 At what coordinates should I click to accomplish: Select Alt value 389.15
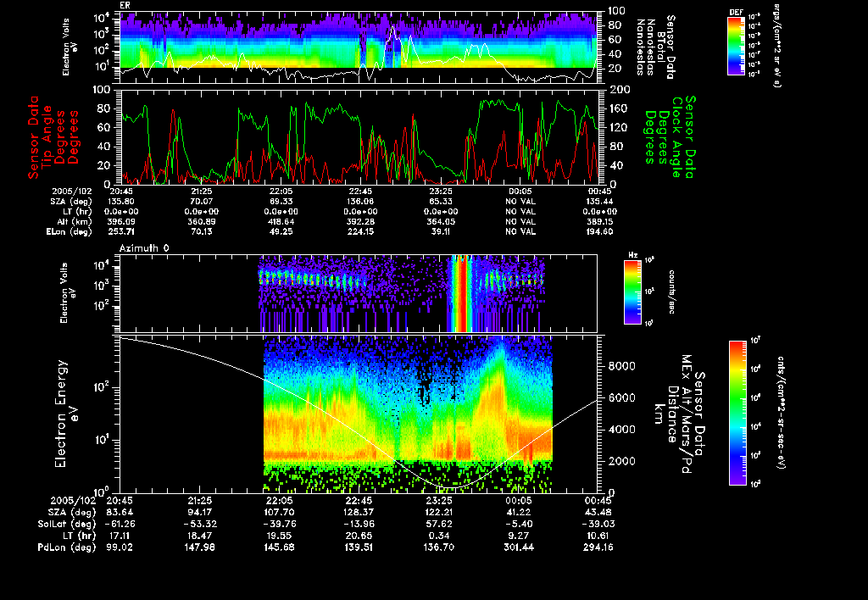pos(601,221)
